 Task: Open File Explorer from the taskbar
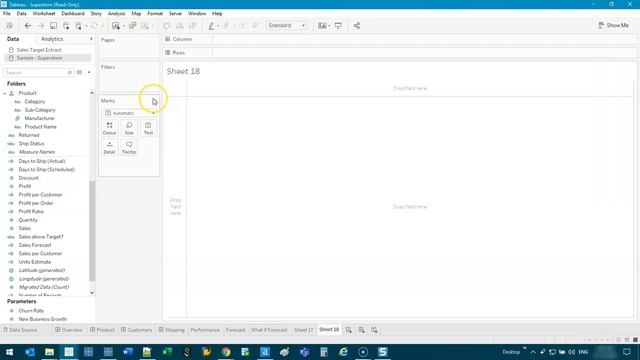coord(49,352)
